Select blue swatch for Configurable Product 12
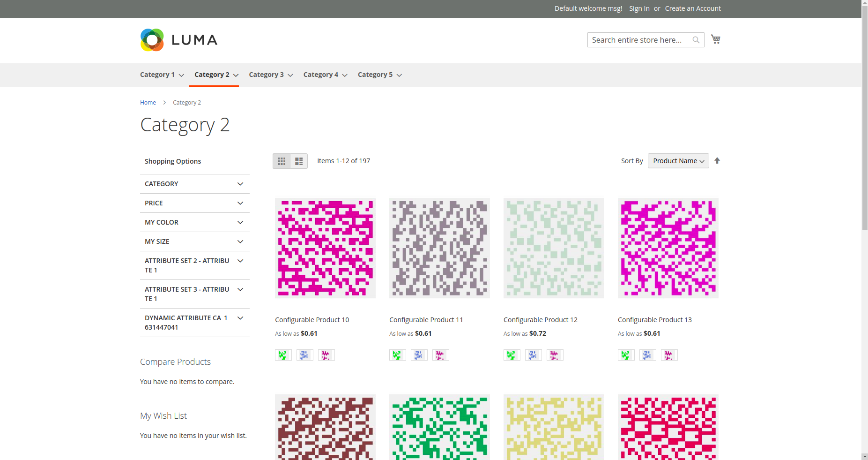This screenshot has width=868, height=460. (x=534, y=355)
